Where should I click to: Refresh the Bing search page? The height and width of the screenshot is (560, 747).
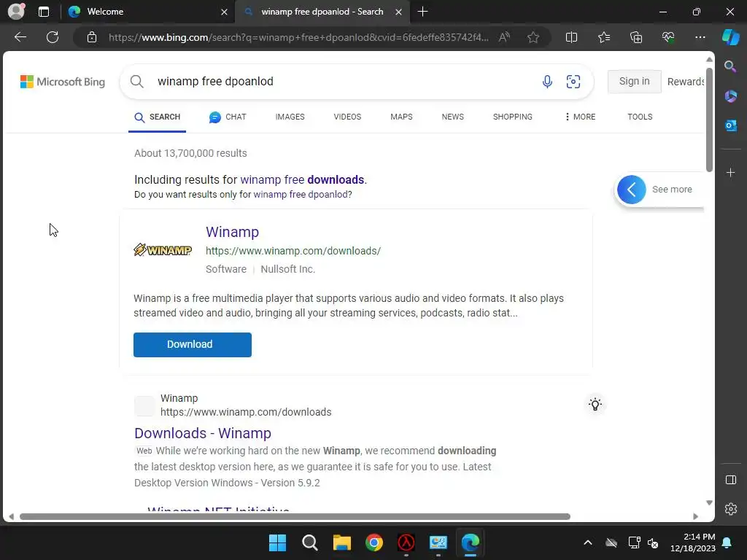(x=53, y=37)
